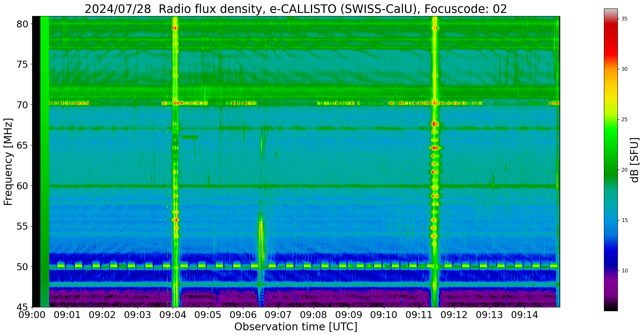Click the 80 MHz frequency tick label
644x336 pixels.
pyautogui.click(x=22, y=24)
